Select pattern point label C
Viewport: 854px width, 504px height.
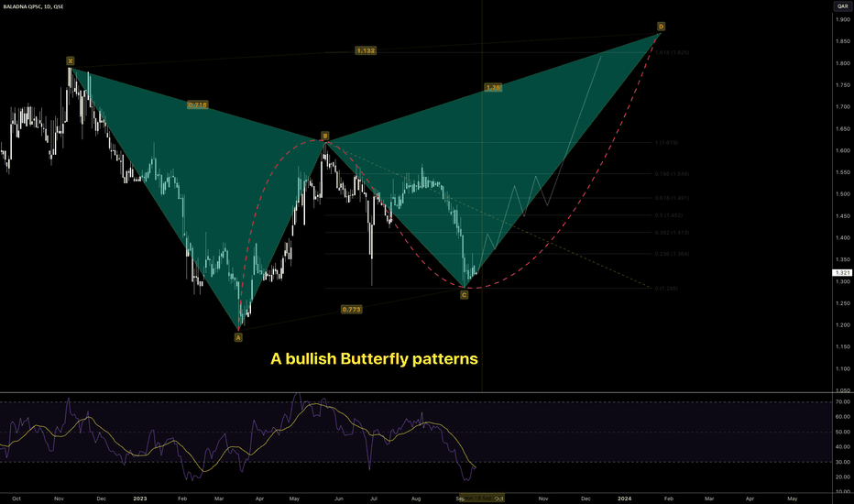[464, 295]
